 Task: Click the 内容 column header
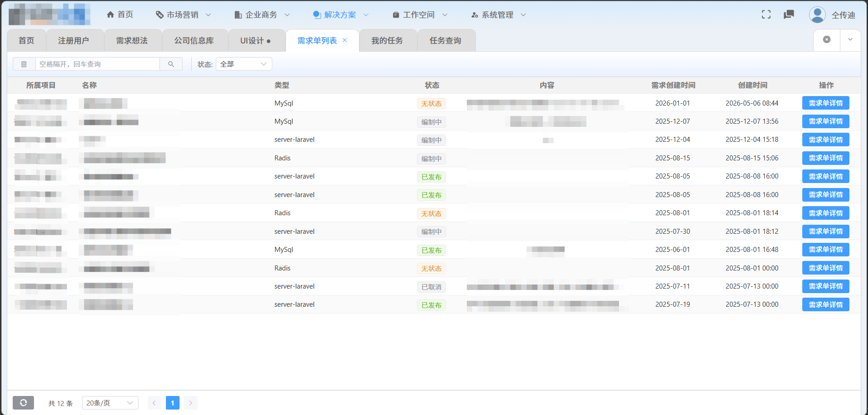click(x=547, y=85)
